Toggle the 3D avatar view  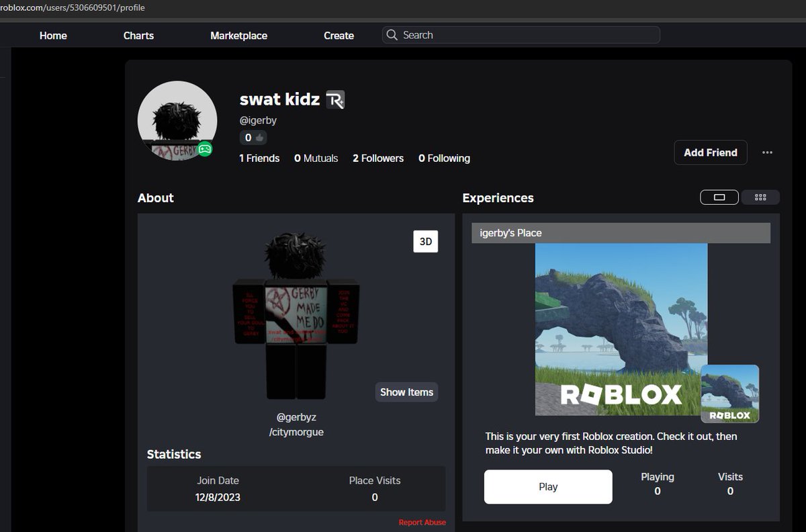(x=426, y=242)
